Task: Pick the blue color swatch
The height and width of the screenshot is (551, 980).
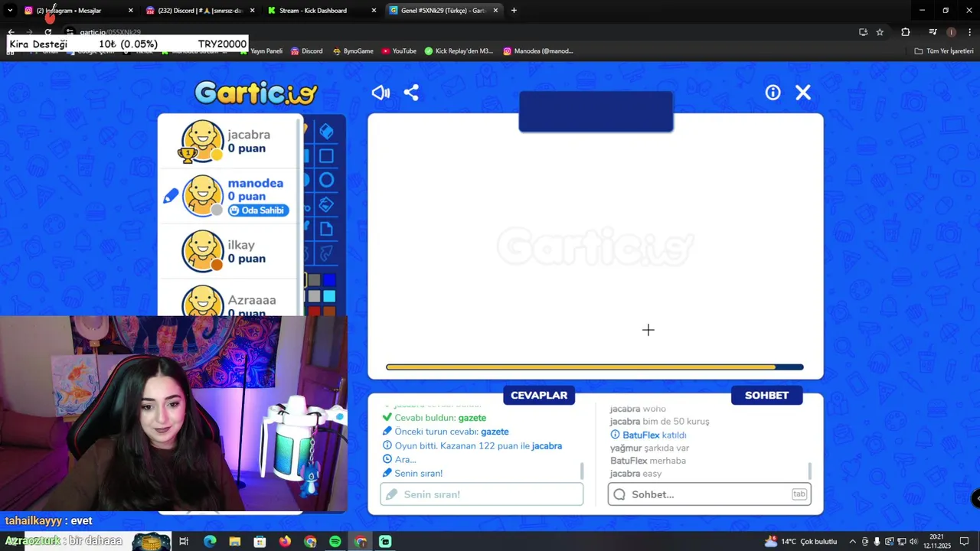Action: 329,281
